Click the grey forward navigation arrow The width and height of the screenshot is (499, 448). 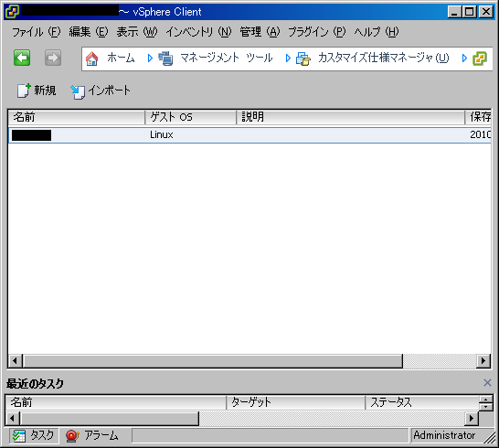click(x=53, y=58)
